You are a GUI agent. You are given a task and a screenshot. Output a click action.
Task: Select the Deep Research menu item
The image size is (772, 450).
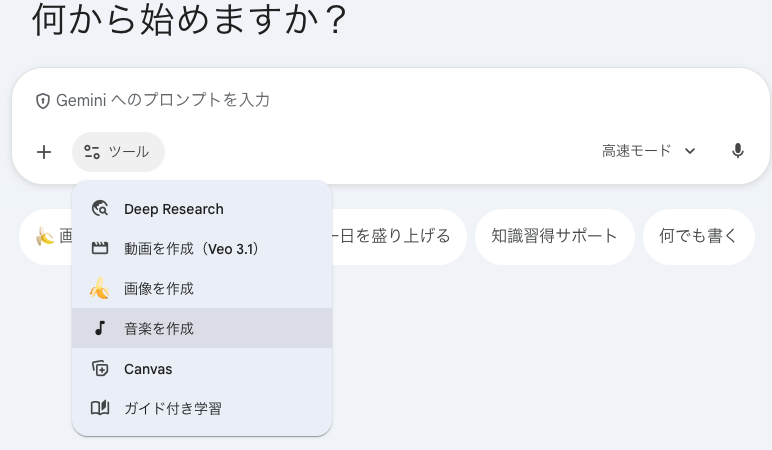point(174,209)
